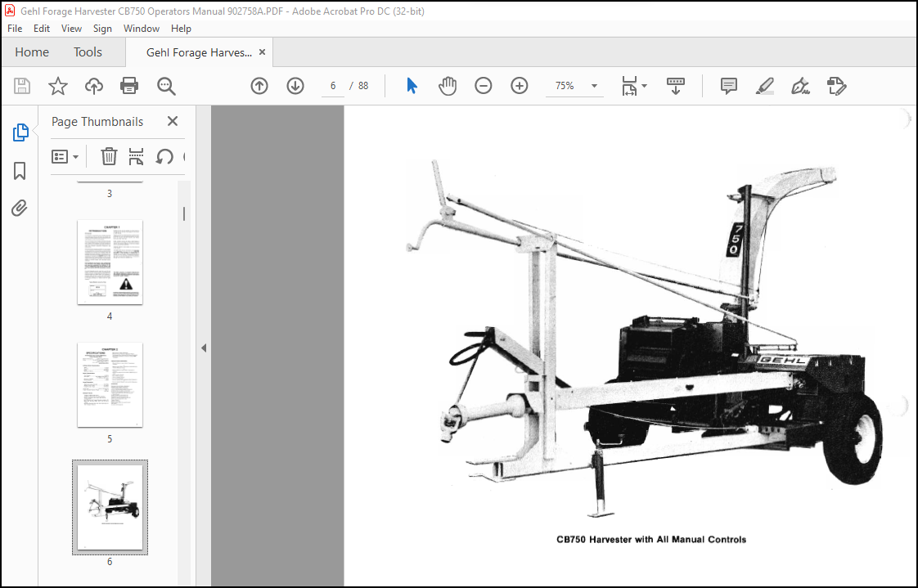The image size is (918, 588).
Task: Click the page number 3 thumbnail label
Action: [110, 194]
